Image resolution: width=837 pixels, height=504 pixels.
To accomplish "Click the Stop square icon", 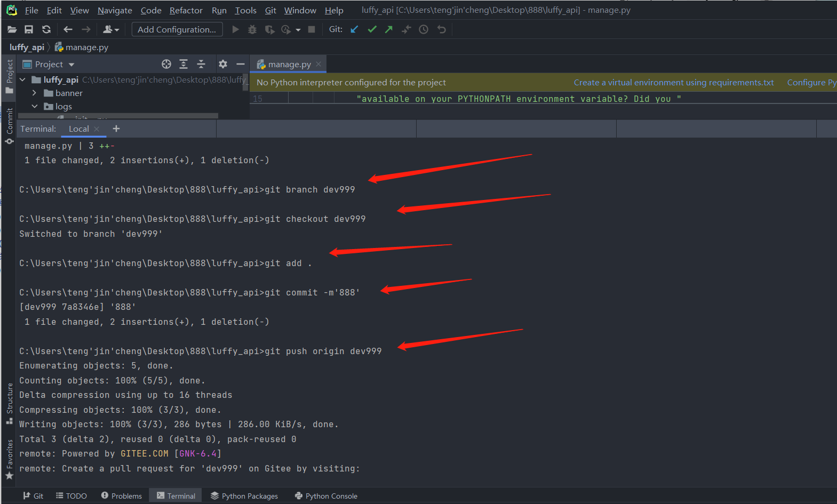I will click(x=312, y=29).
